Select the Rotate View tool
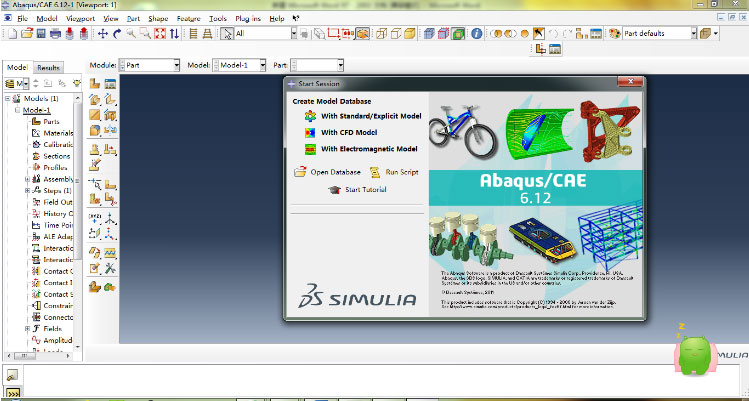Viewport: 749px width, 401px height. 117,33
